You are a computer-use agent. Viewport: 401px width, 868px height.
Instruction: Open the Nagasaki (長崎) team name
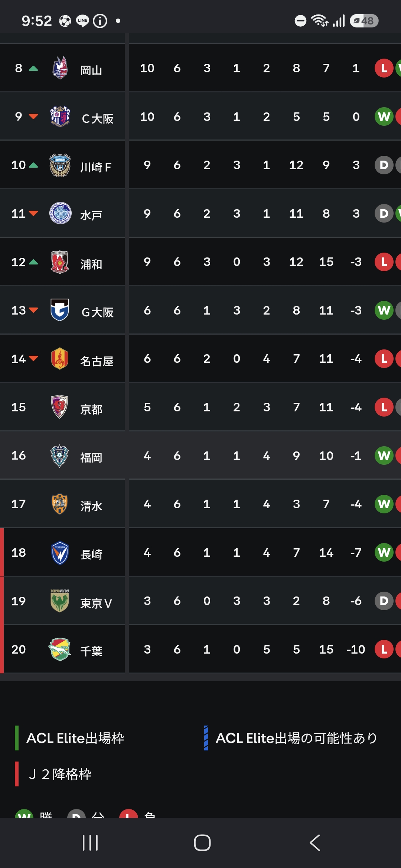point(91,554)
